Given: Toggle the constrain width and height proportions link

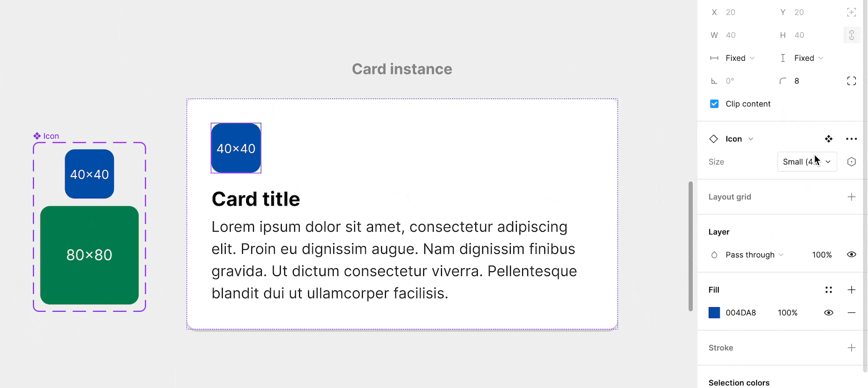Looking at the screenshot, I should pyautogui.click(x=852, y=35).
